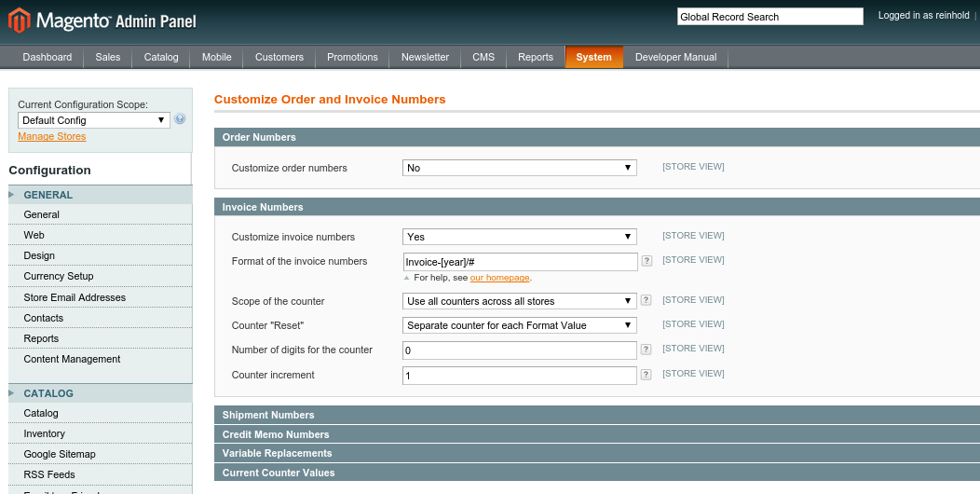Follow the "our homepage" help link

pos(499,278)
